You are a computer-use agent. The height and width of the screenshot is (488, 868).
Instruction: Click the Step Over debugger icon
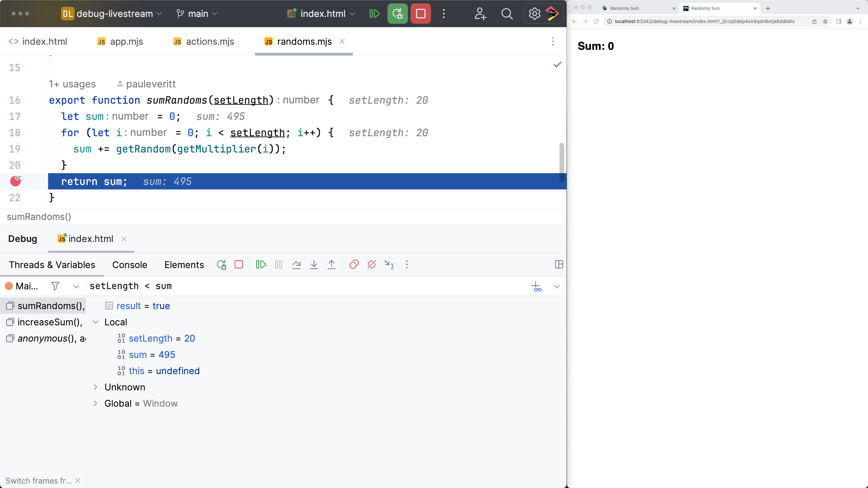(296, 265)
